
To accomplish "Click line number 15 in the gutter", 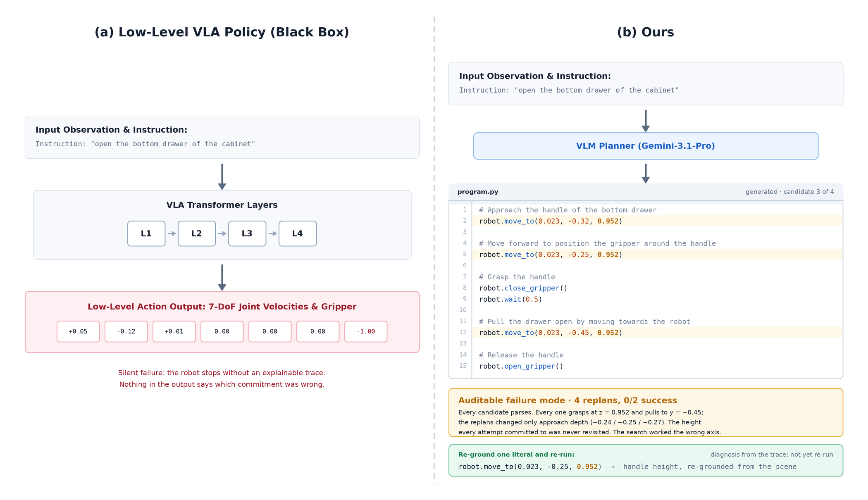I will 463,366.
